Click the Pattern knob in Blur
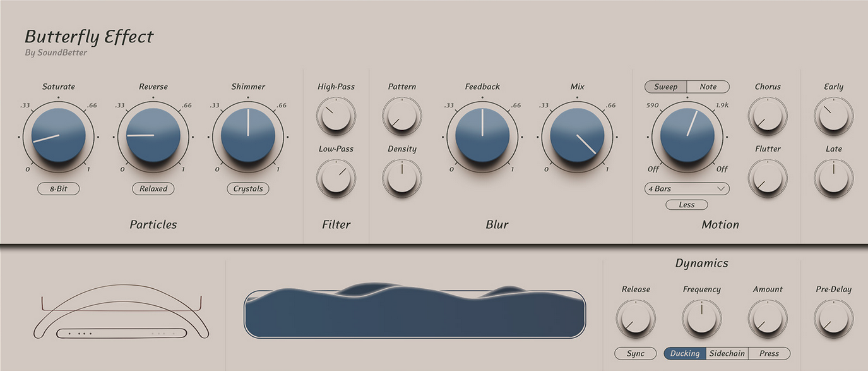 402,115
